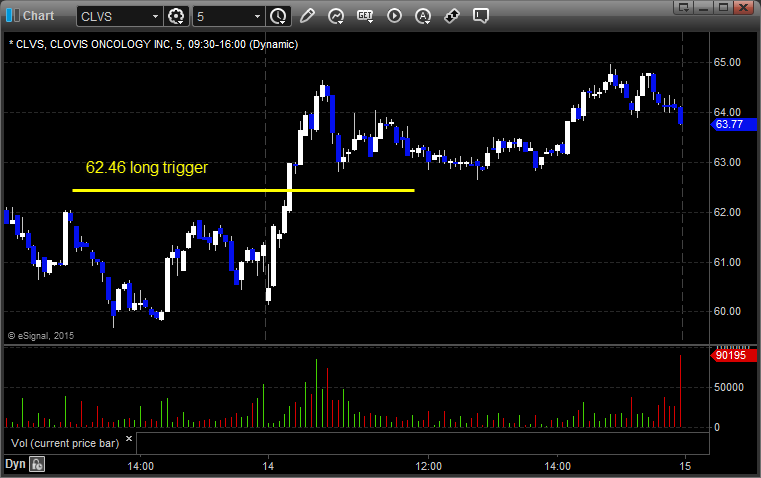Click the date label 15 on time axis
The width and height of the screenshot is (761, 478).
click(685, 466)
